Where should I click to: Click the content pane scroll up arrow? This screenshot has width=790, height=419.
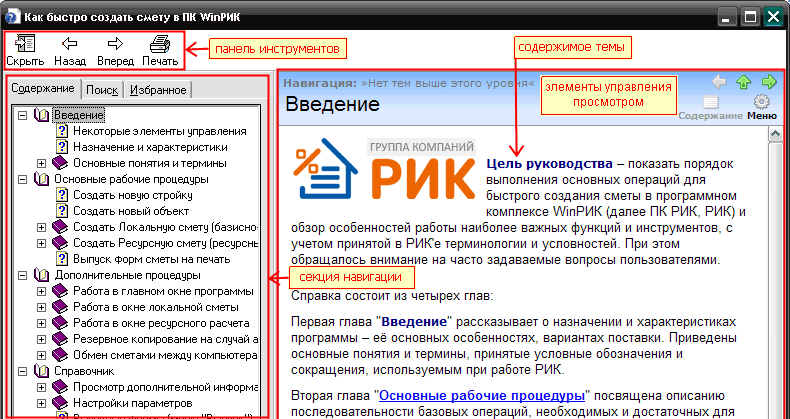pyautogui.click(x=775, y=134)
